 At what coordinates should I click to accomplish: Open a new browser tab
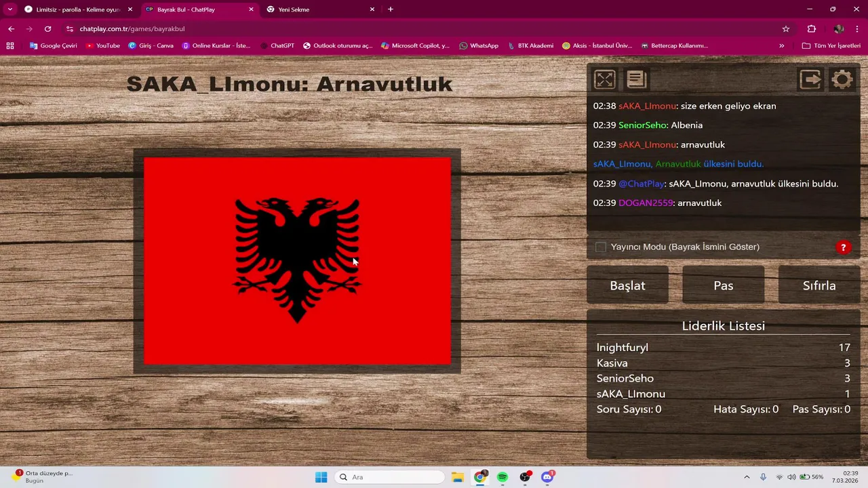click(391, 9)
